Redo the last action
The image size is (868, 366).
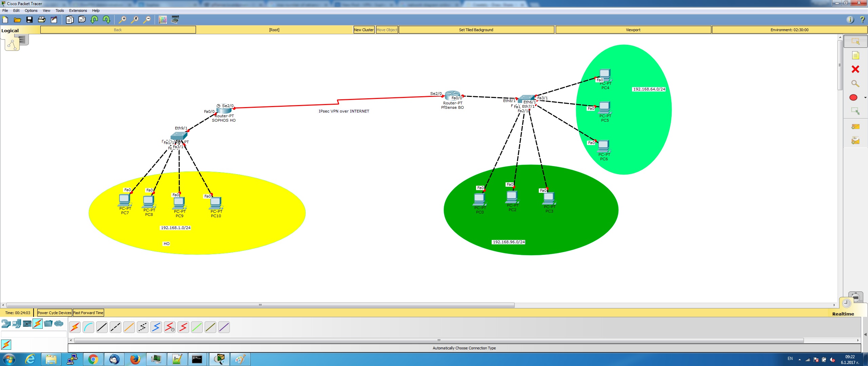[x=106, y=20]
